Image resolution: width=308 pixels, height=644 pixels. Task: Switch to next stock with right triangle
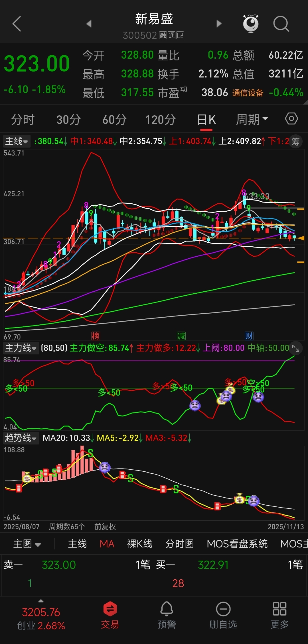219,24
